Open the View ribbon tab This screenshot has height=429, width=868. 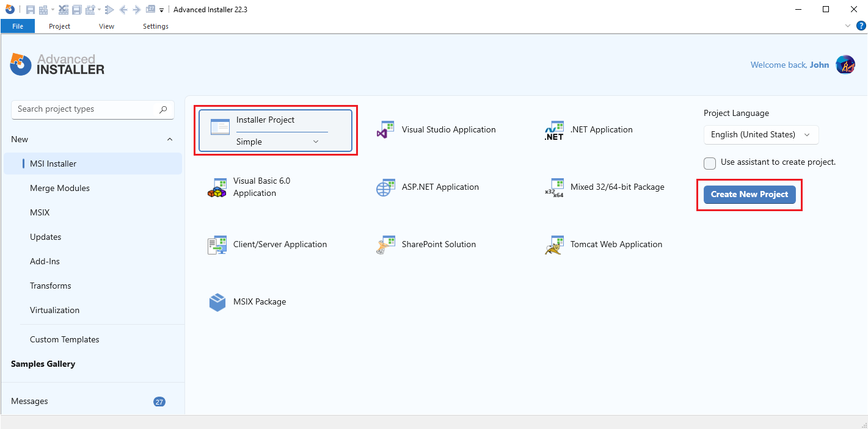[107, 26]
